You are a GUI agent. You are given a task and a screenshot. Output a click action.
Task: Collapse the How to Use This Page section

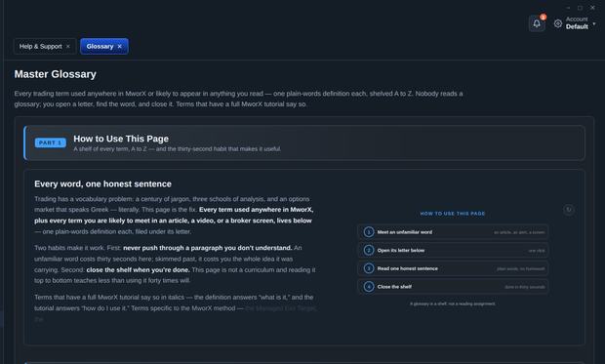(x=304, y=142)
